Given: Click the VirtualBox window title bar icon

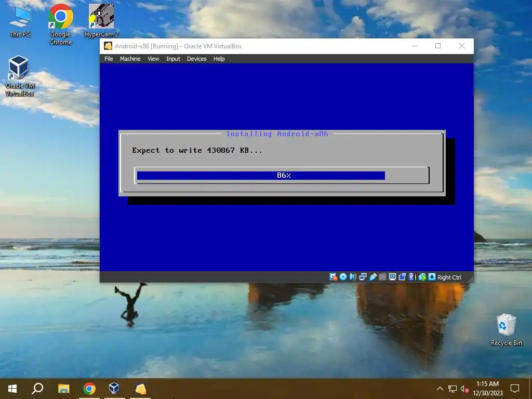Looking at the screenshot, I should click(x=108, y=46).
